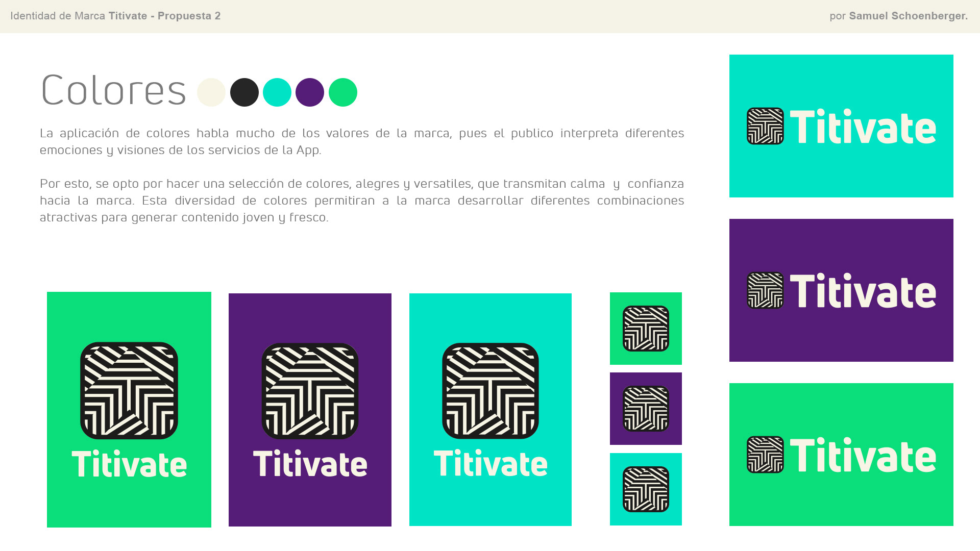Viewport: 980px width, 551px height.
Task: Click Titivate wordmark in turquoise horizontal banner
Action: pyautogui.click(x=863, y=127)
